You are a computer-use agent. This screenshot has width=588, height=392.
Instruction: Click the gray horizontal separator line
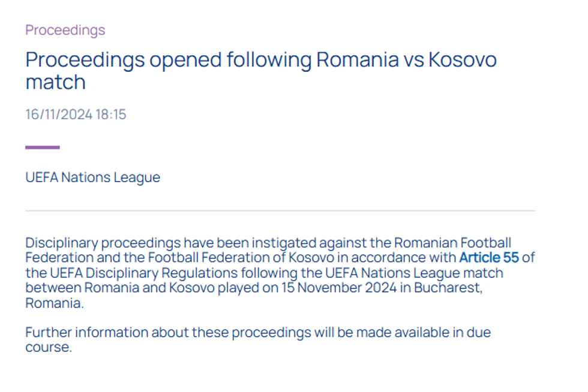click(280, 211)
